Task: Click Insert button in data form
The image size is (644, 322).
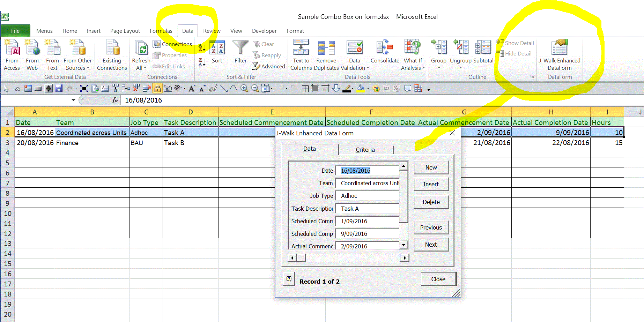Action: click(x=431, y=184)
